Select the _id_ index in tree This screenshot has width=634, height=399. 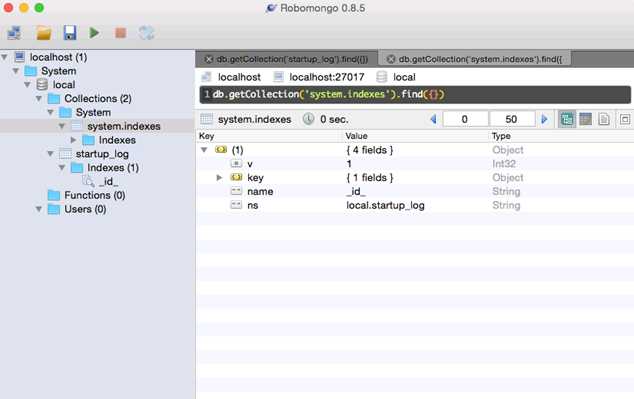coord(108,182)
